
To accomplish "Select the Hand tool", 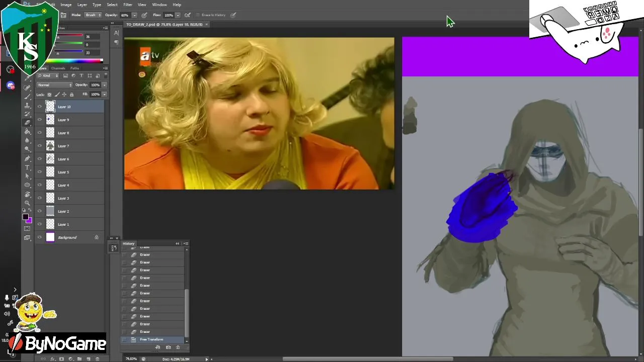I will point(28,194).
